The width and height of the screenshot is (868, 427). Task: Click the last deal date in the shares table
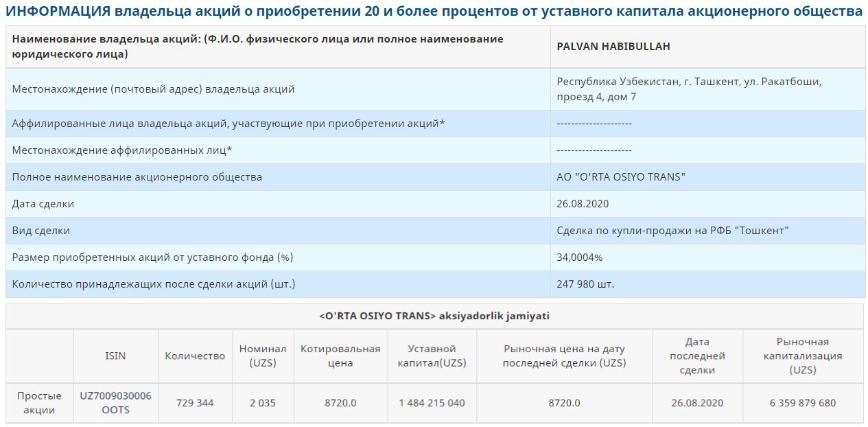click(697, 403)
